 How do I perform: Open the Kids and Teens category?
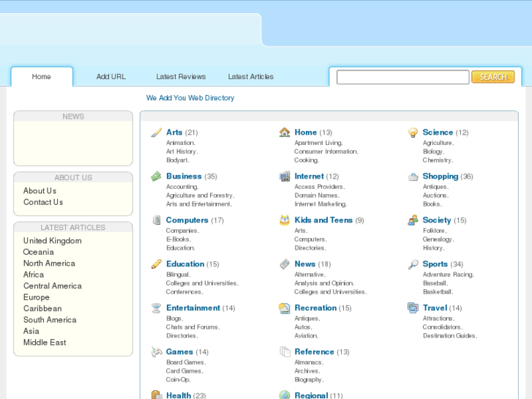tap(323, 220)
